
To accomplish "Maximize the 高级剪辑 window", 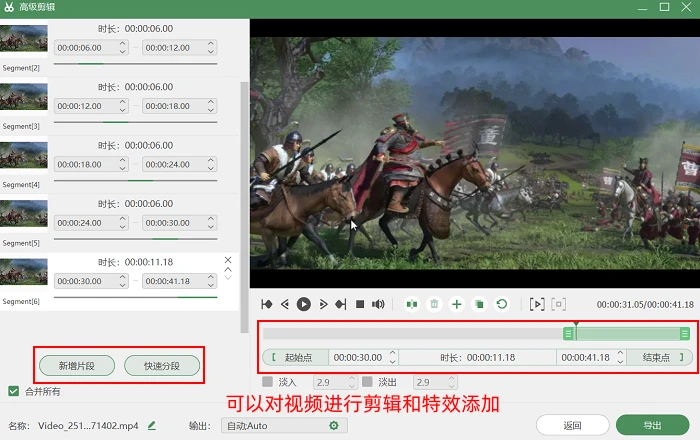I will tap(664, 7).
